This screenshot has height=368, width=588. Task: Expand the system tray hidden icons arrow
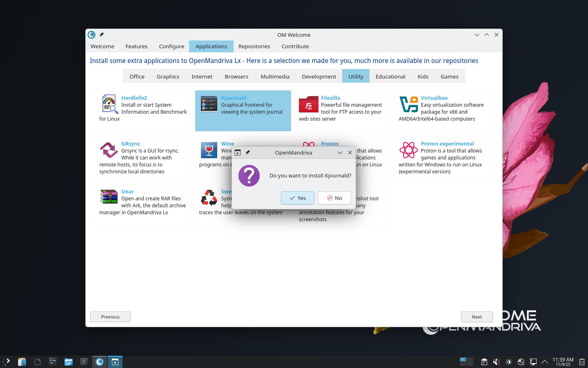[544, 362]
